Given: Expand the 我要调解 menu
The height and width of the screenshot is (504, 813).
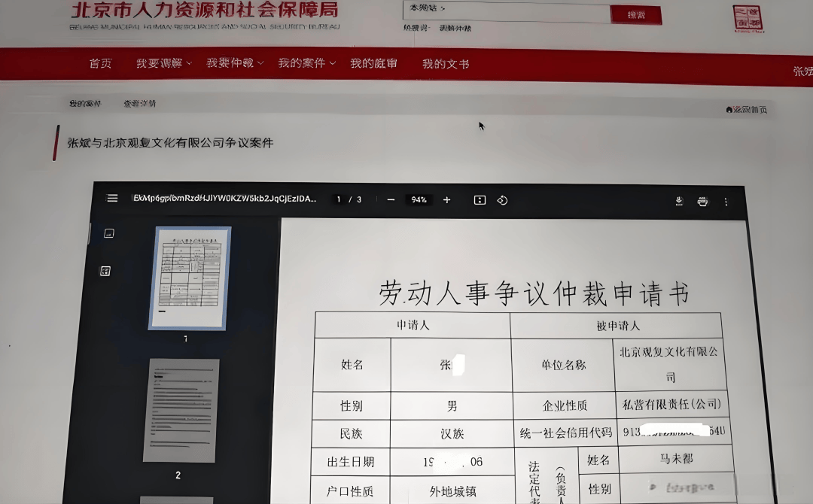Looking at the screenshot, I should click(x=164, y=63).
